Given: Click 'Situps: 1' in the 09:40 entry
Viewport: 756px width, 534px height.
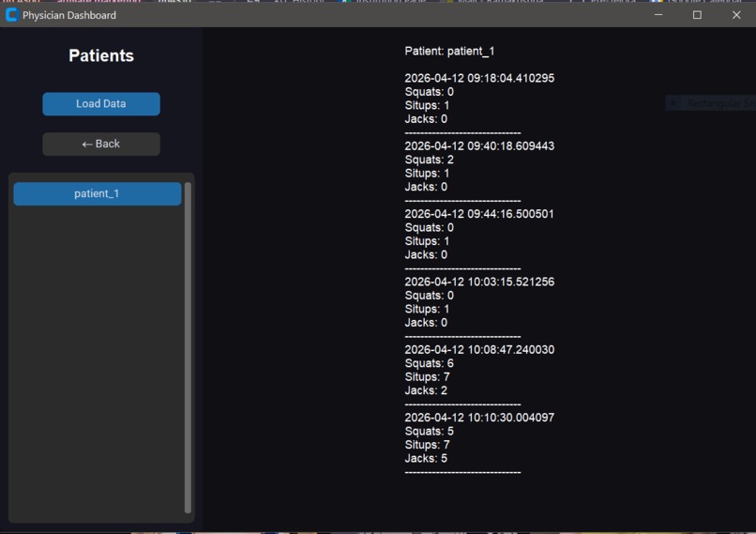Looking at the screenshot, I should coord(427,174).
